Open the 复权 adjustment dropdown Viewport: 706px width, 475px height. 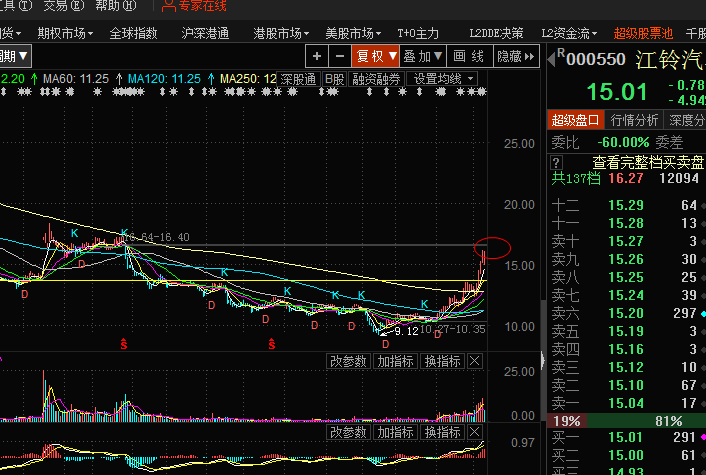(x=376, y=56)
